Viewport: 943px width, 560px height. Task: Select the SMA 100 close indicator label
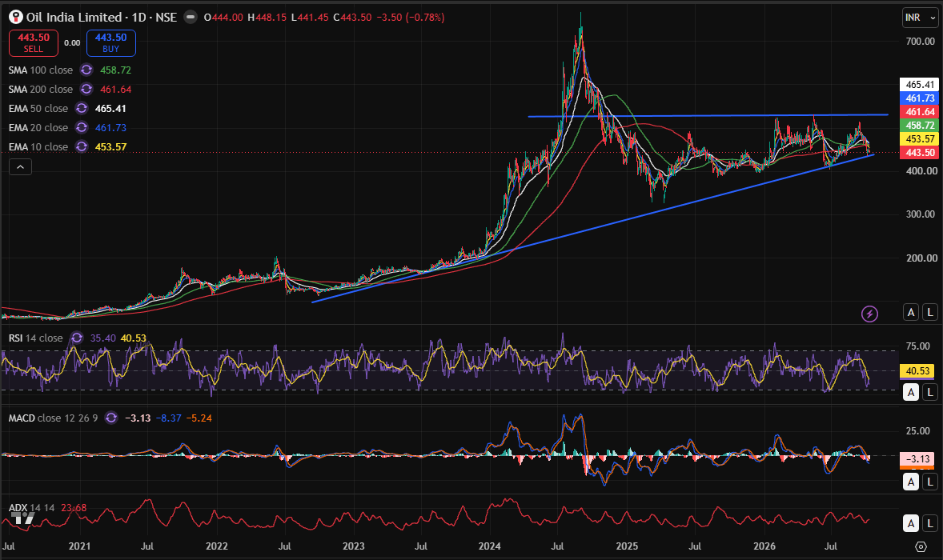point(40,70)
